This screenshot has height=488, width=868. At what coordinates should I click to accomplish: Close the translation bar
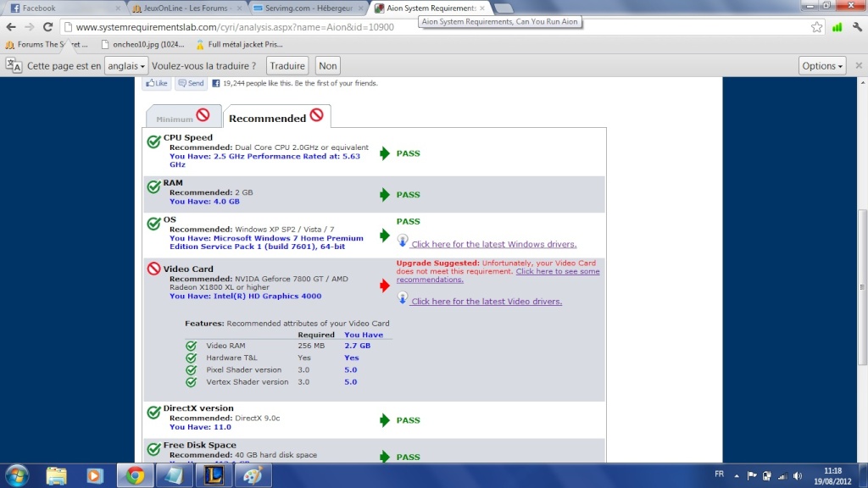coord(859,65)
